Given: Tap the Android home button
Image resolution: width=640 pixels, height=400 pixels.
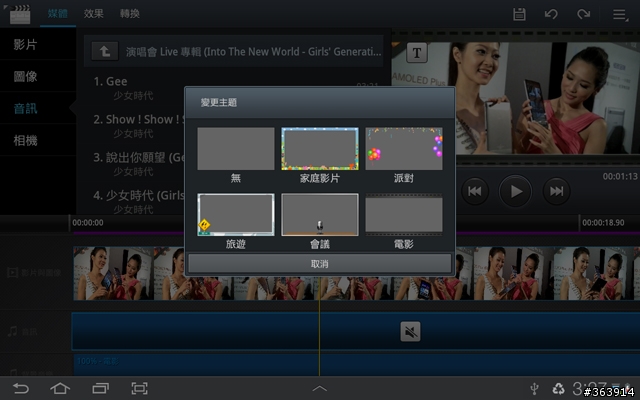Looking at the screenshot, I should pyautogui.click(x=60, y=388).
